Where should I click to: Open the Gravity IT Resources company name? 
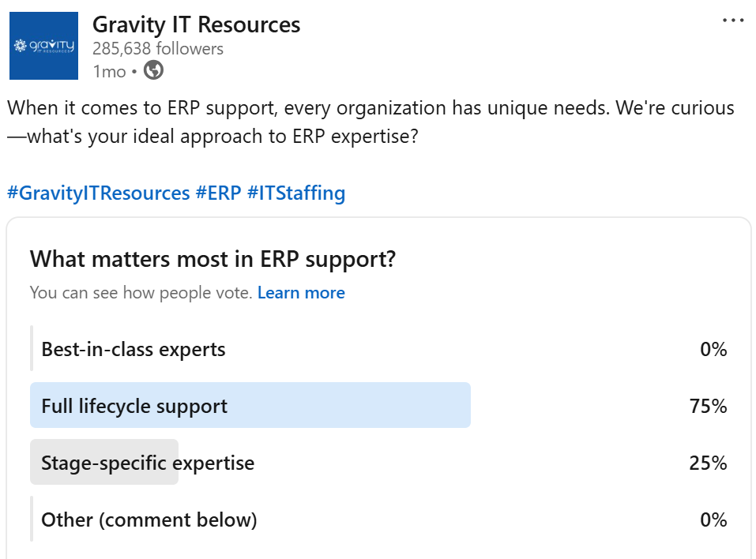[x=196, y=24]
